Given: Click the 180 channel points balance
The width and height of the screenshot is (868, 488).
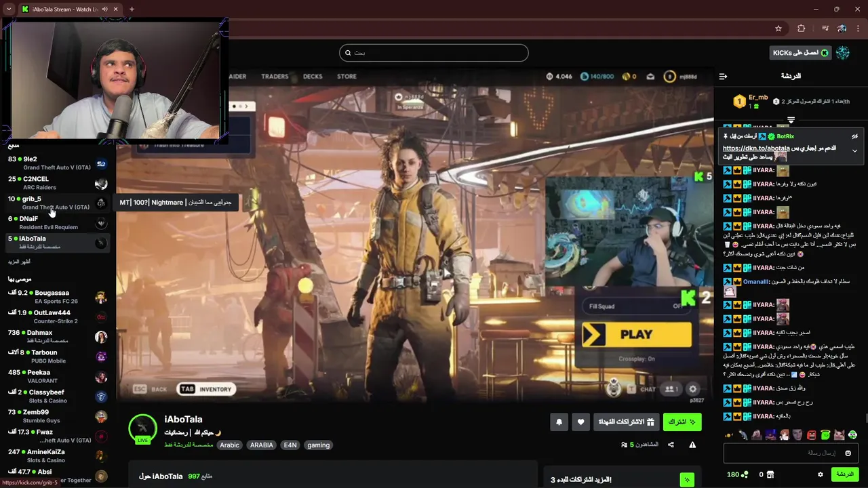Looking at the screenshot, I should [737, 474].
